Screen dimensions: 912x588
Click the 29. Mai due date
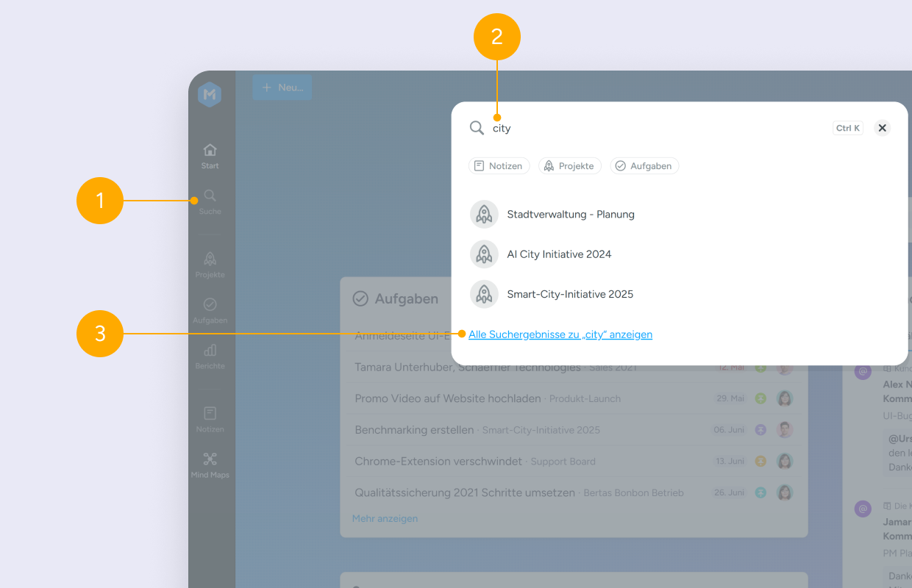[730, 398]
